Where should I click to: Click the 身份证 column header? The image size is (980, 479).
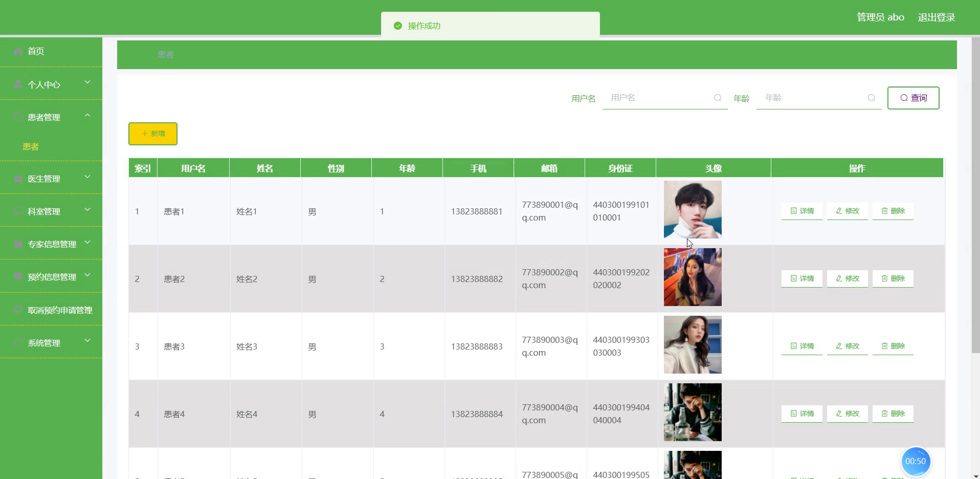620,168
